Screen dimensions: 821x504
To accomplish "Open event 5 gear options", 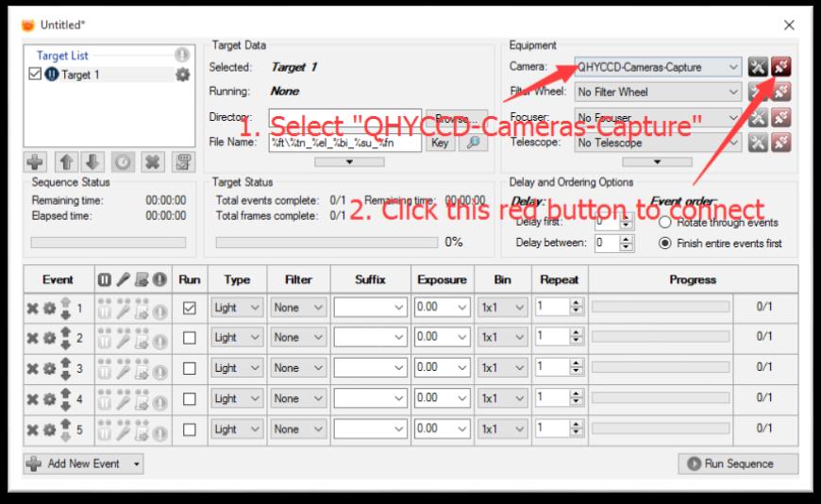I will click(49, 430).
